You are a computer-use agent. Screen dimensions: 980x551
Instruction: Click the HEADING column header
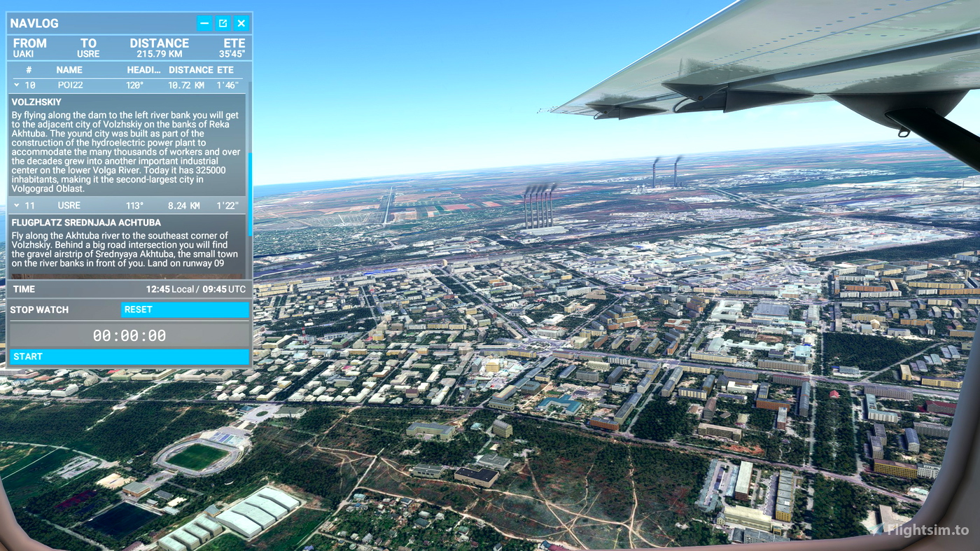[143, 70]
